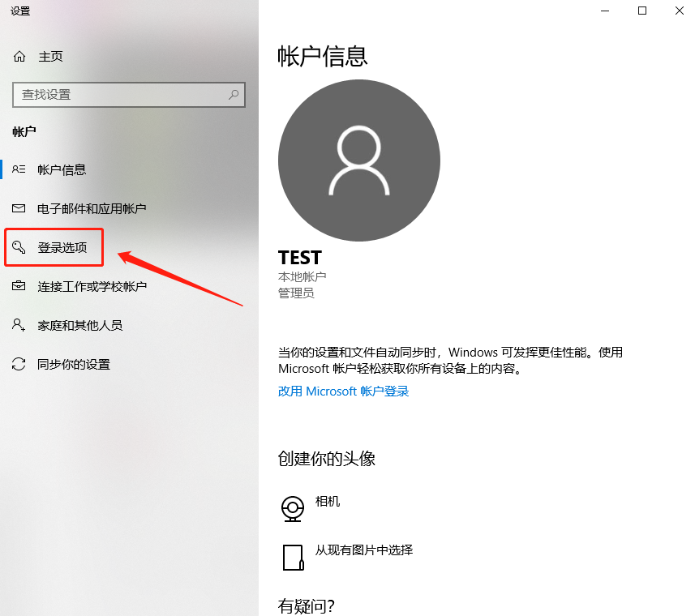Viewport: 695px width, 616px height.
Task: Open 电子邮件和应用帐户 settings
Action: tap(92, 208)
